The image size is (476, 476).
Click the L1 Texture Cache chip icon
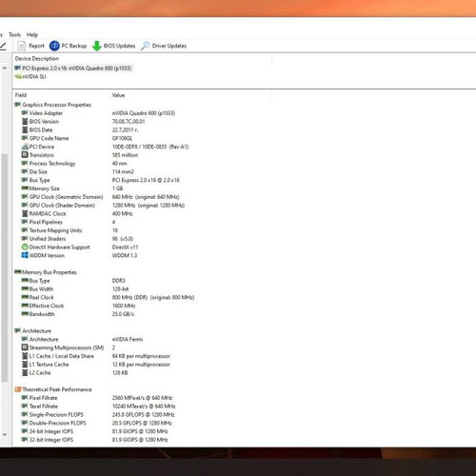25,364
